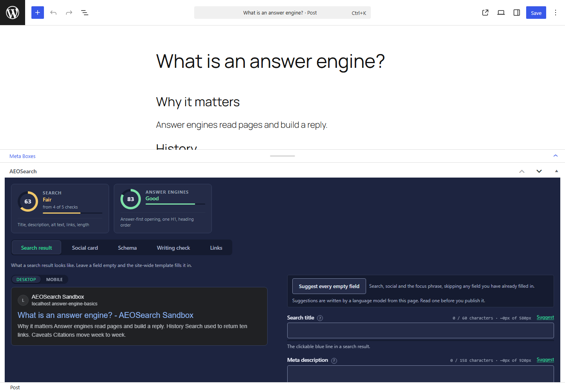Move the AEOSearch box up
565x392 pixels.
point(522,171)
